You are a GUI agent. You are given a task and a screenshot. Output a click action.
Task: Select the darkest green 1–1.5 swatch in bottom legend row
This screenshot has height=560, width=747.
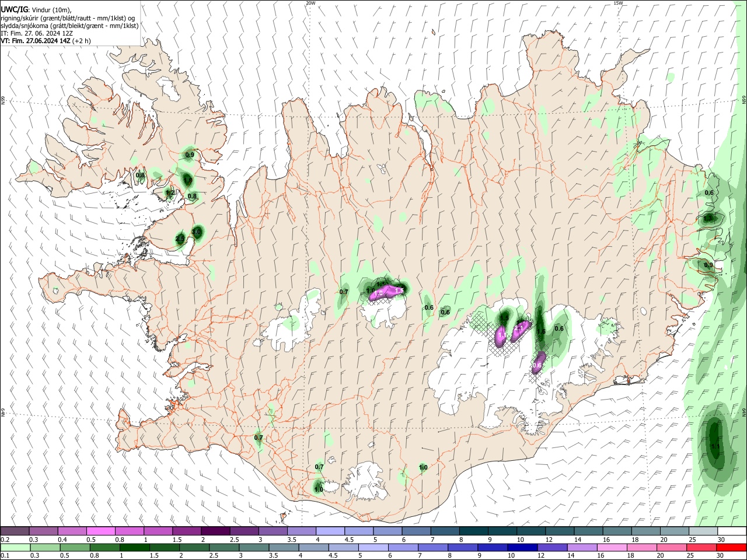tap(135, 548)
